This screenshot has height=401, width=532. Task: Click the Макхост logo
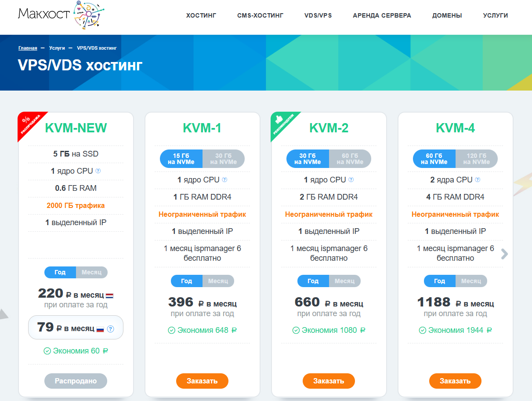(62, 15)
